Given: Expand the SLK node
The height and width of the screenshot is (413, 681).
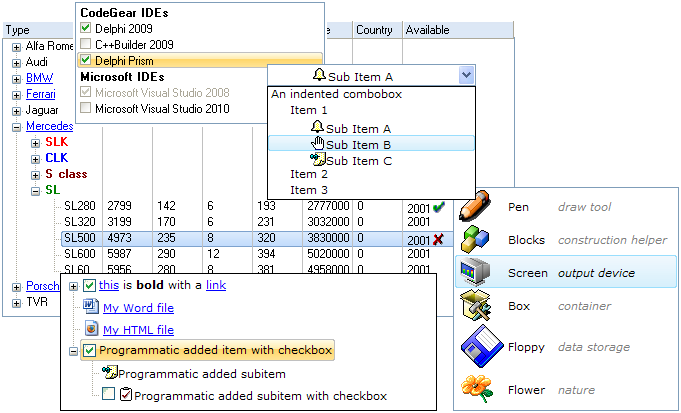Looking at the screenshot, I should (x=35, y=143).
